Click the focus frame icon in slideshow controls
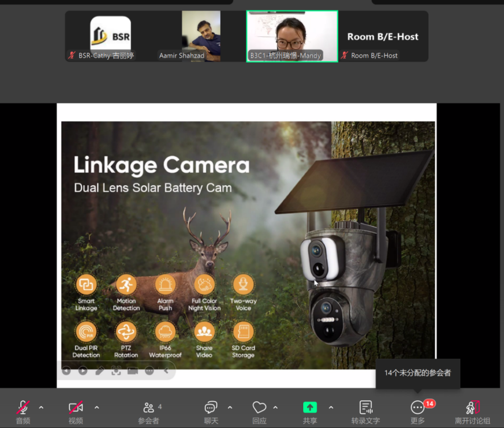Viewport: 504px width, 428px height. 116,371
